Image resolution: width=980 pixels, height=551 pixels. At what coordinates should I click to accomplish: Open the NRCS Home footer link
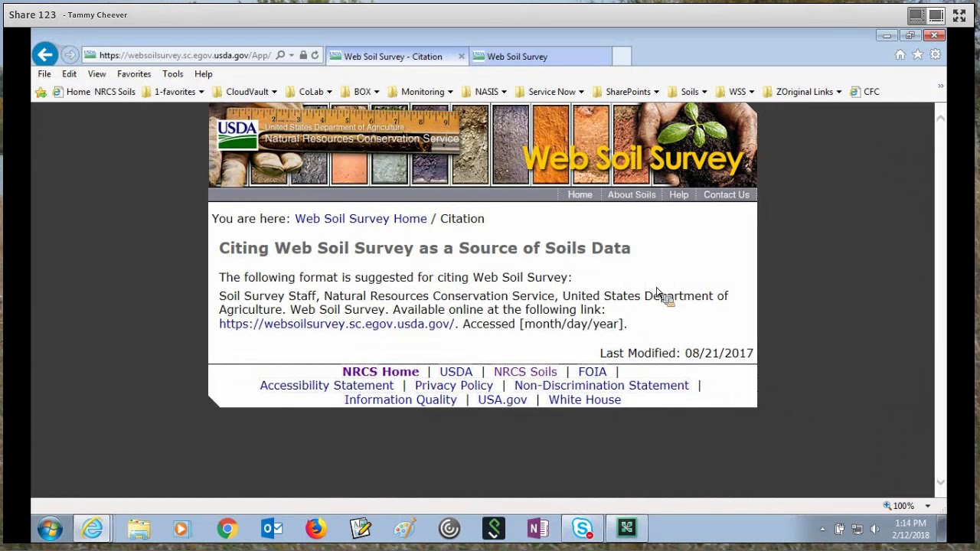pyautogui.click(x=381, y=372)
